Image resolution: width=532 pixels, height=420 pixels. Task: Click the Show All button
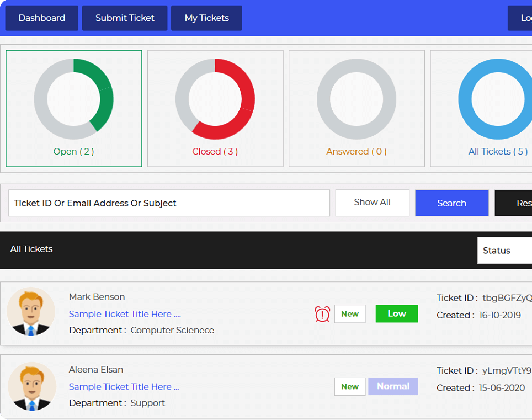tap(372, 203)
